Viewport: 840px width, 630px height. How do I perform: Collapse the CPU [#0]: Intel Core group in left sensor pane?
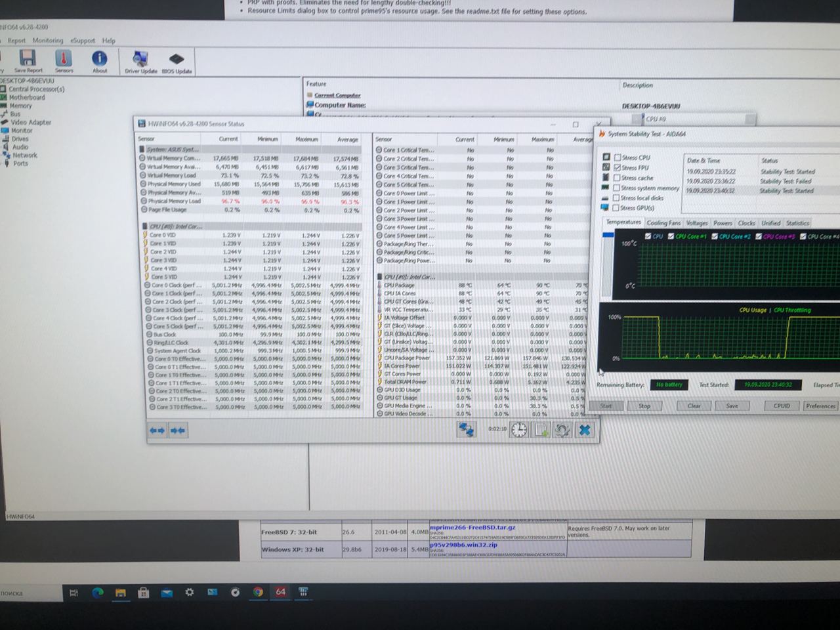pyautogui.click(x=145, y=226)
